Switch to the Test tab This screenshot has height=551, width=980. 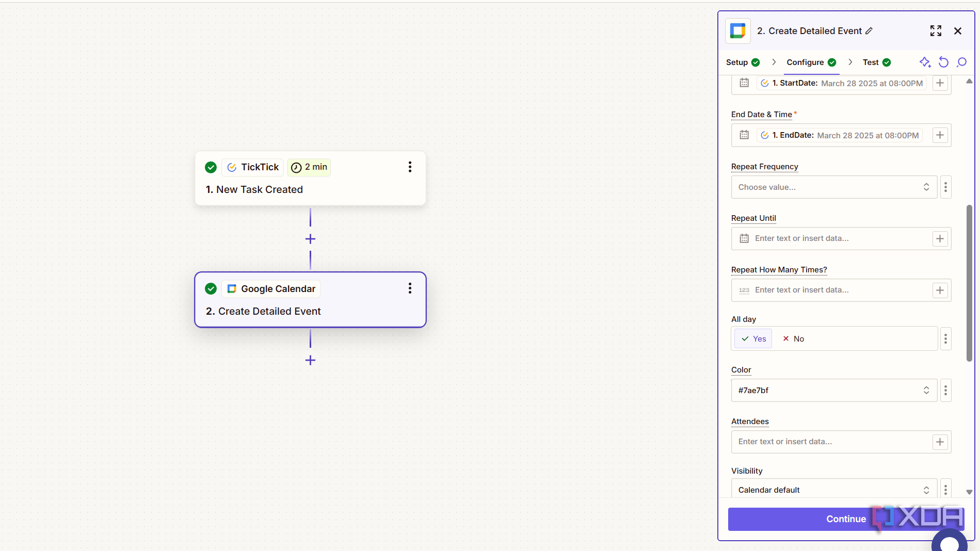tap(876, 62)
